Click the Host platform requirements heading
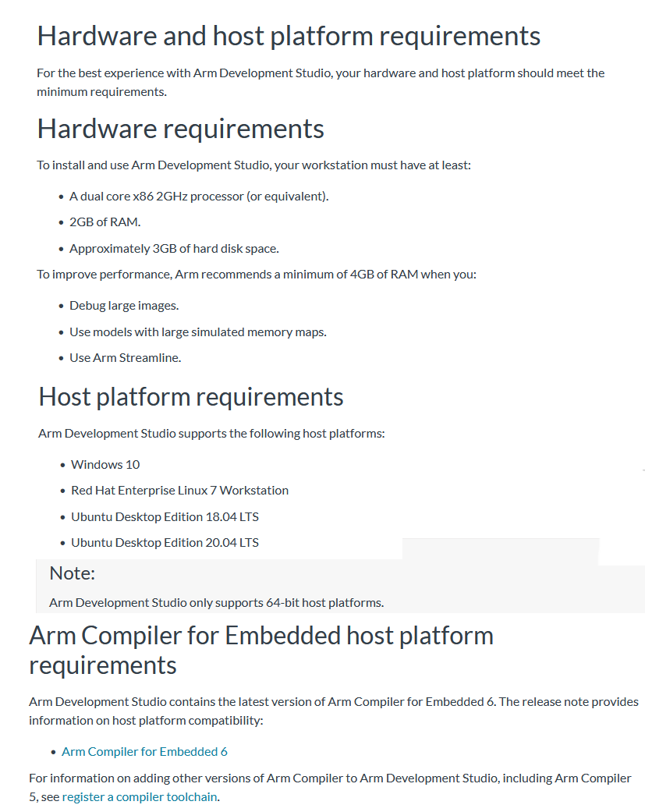645x812 pixels. [190, 397]
